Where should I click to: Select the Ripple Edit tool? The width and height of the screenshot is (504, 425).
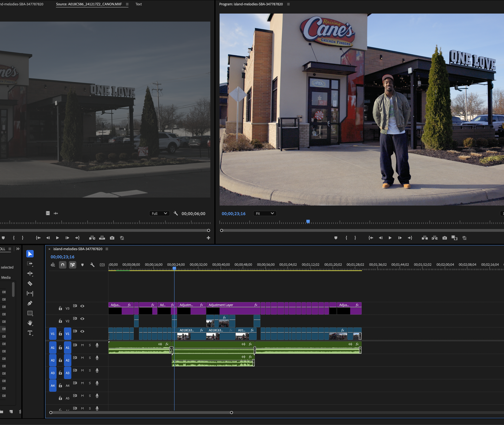tap(30, 273)
